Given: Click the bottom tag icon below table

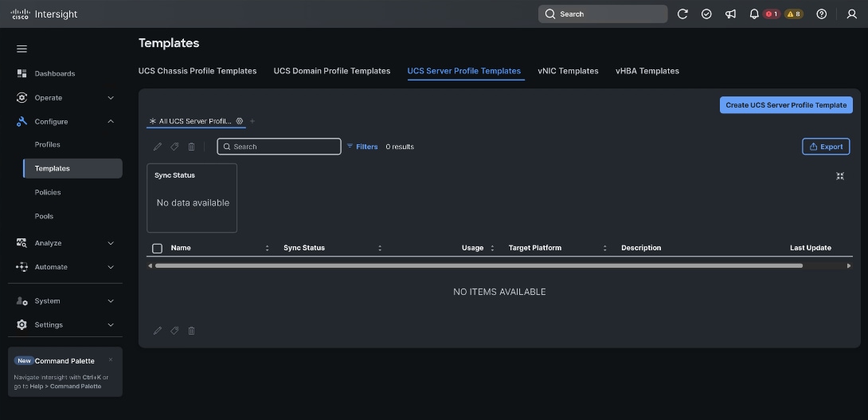Looking at the screenshot, I should tap(174, 330).
